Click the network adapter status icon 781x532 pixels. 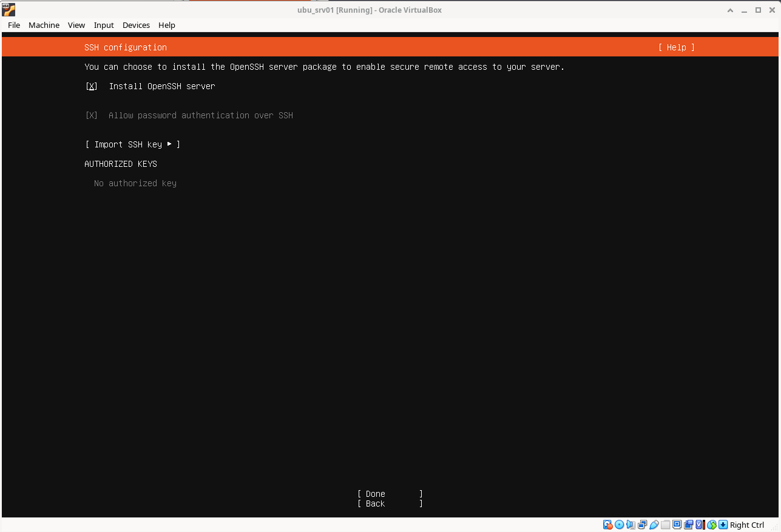click(x=642, y=525)
